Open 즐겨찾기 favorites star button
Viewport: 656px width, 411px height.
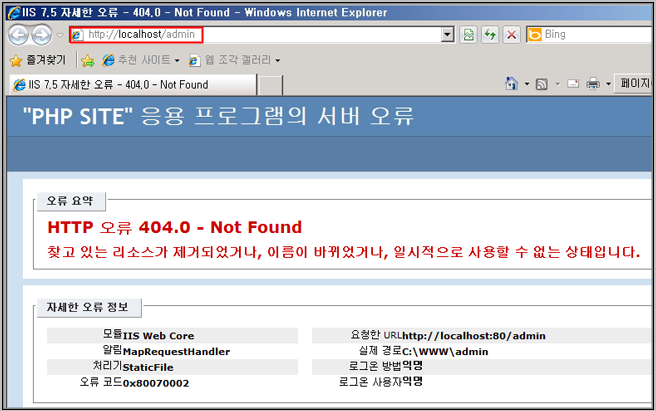pos(38,61)
